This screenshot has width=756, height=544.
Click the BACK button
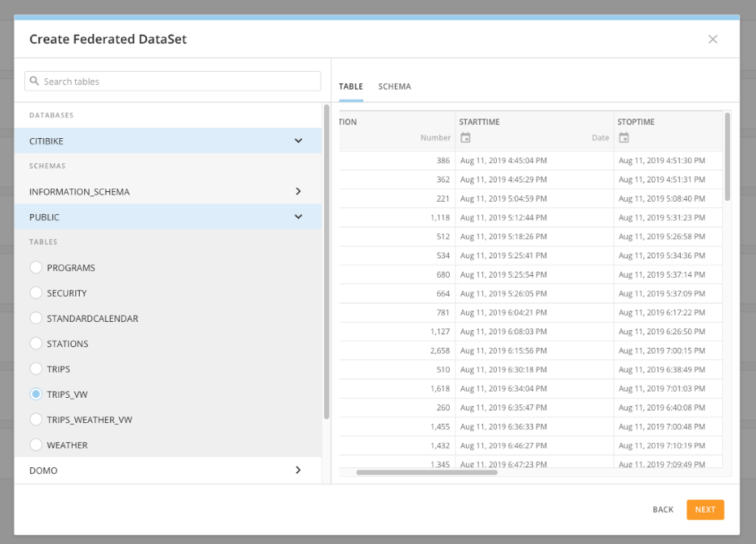point(663,510)
